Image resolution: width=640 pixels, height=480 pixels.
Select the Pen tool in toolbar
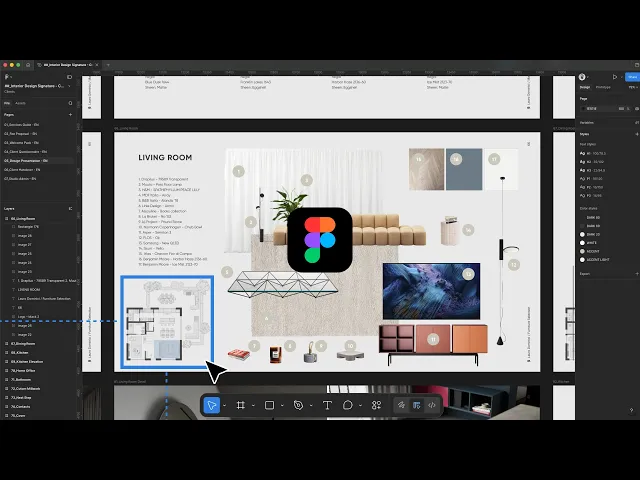[298, 405]
